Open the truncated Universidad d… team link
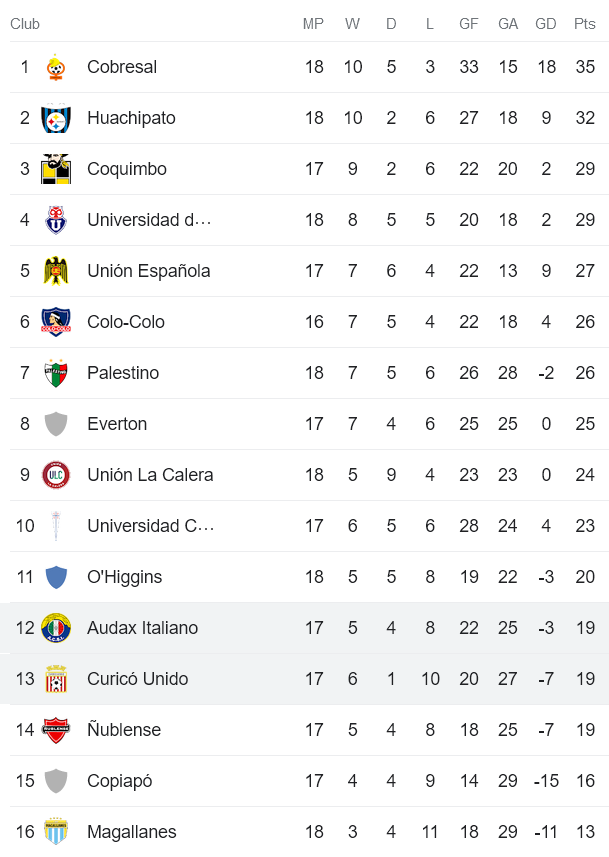 [149, 220]
